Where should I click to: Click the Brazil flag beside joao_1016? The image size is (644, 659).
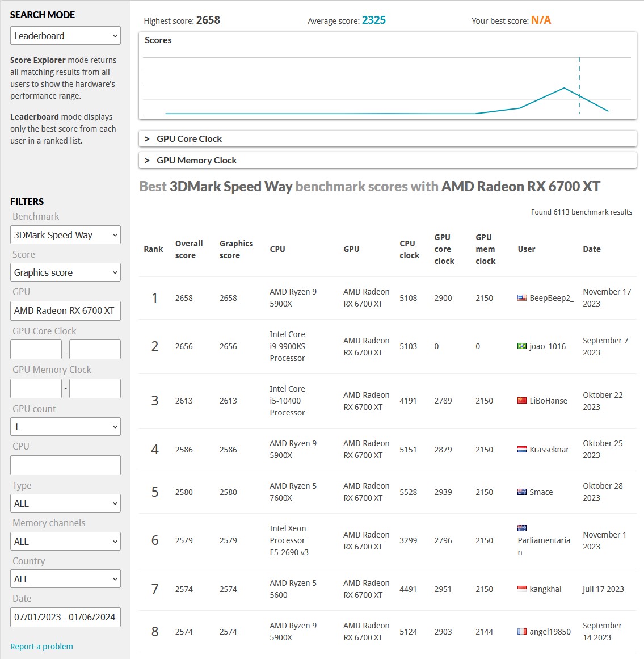click(x=522, y=346)
